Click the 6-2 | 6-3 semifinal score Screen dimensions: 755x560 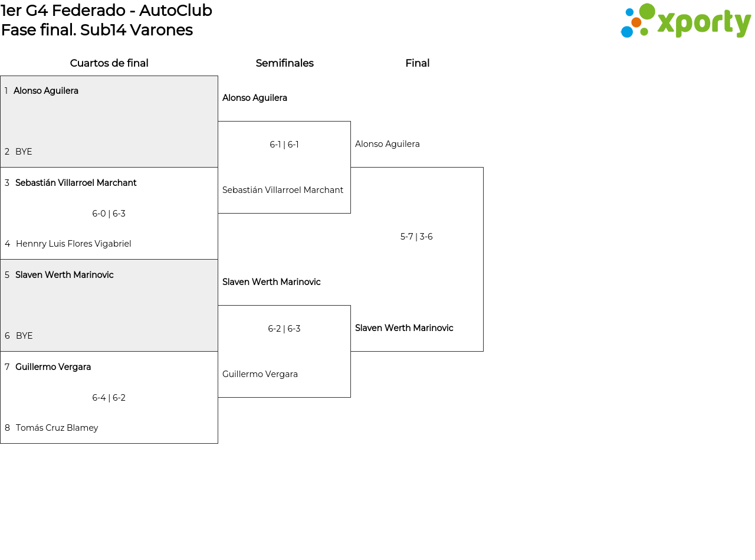tap(284, 329)
